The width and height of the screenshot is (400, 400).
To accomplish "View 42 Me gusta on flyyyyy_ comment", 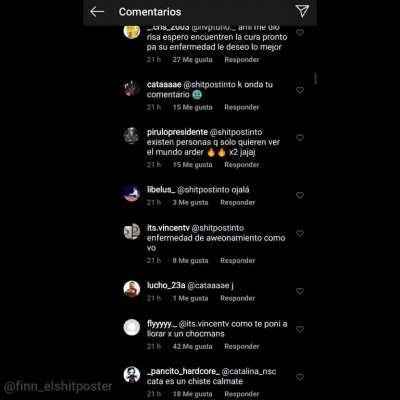I will click(x=193, y=347).
